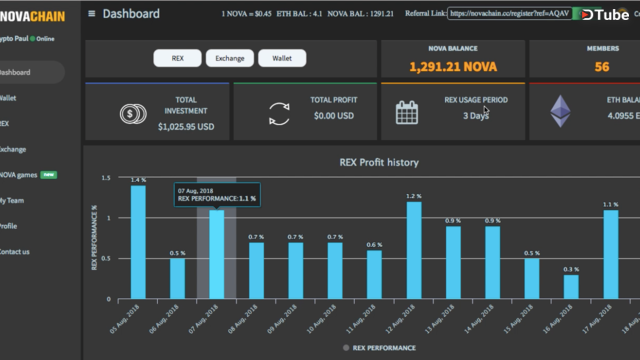Click the 06 Aug 0.5 % bar
The height and width of the screenshot is (360, 640).
tap(178, 279)
